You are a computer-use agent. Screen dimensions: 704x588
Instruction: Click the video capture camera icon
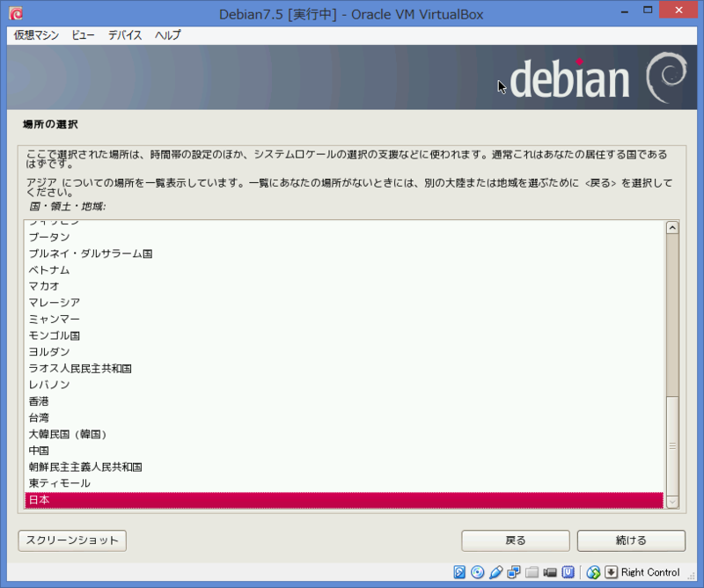tap(549, 572)
